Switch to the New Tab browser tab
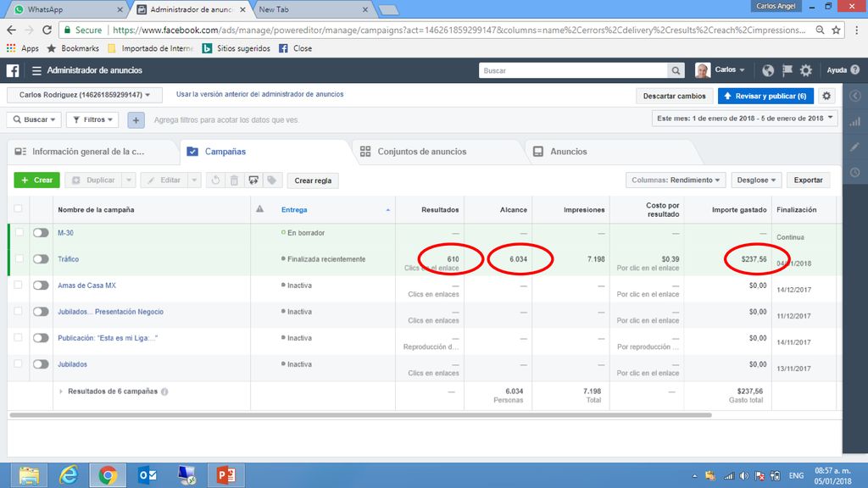The height and width of the screenshot is (488, 868). click(x=314, y=9)
